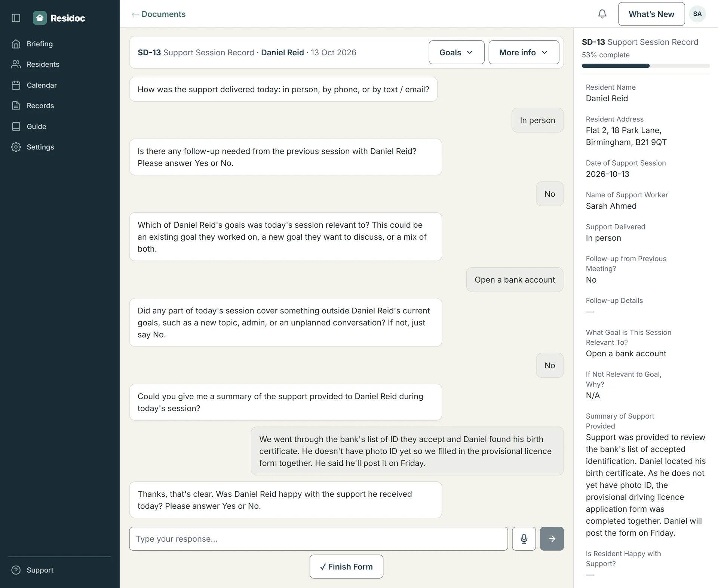
Task: Send the response with the arrow button
Action: click(552, 539)
